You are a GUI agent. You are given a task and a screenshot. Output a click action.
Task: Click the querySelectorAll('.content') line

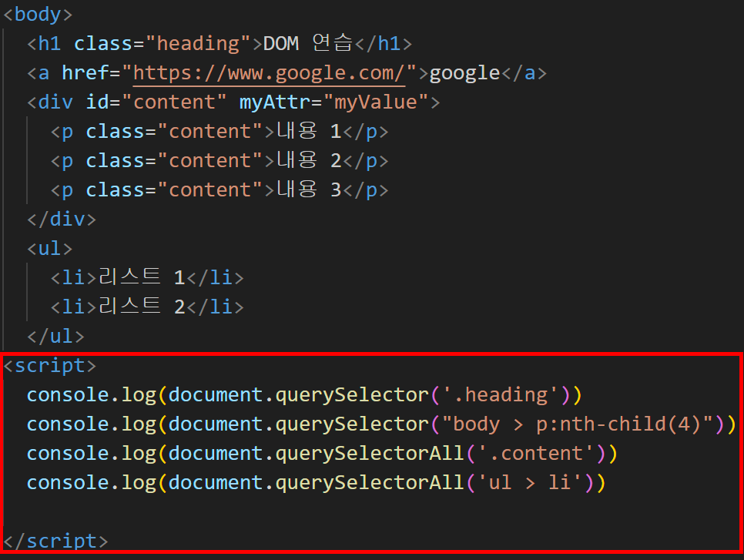[322, 453]
